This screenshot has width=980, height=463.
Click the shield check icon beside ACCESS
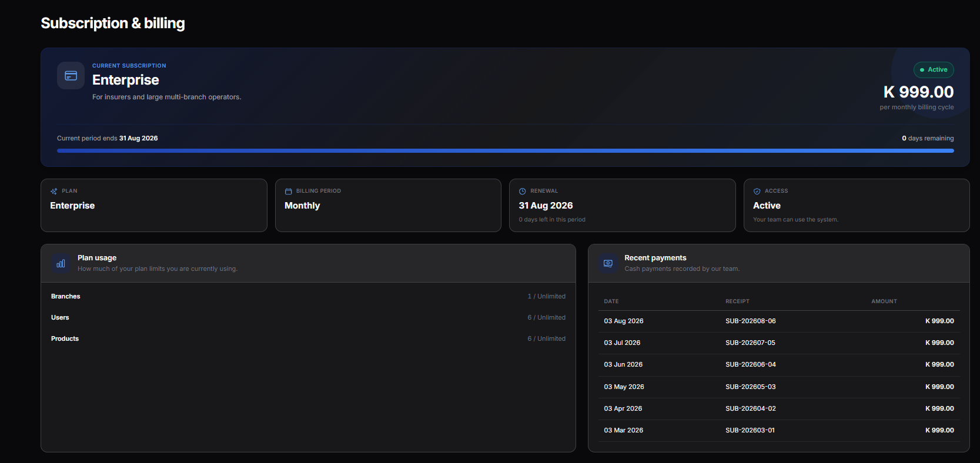[757, 191]
